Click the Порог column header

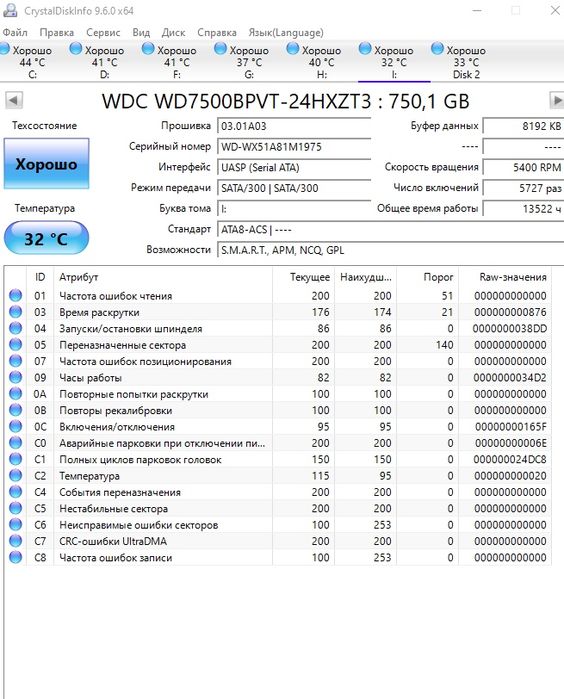pos(427,277)
